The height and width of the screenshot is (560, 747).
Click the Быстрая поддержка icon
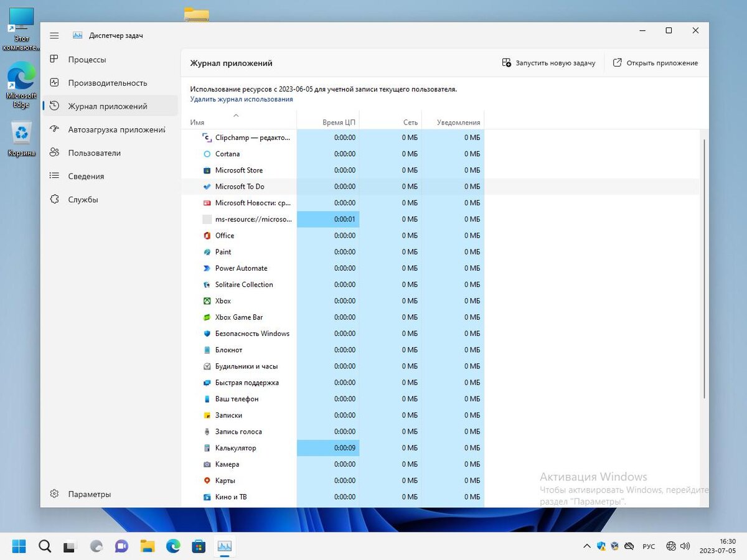coord(207,383)
